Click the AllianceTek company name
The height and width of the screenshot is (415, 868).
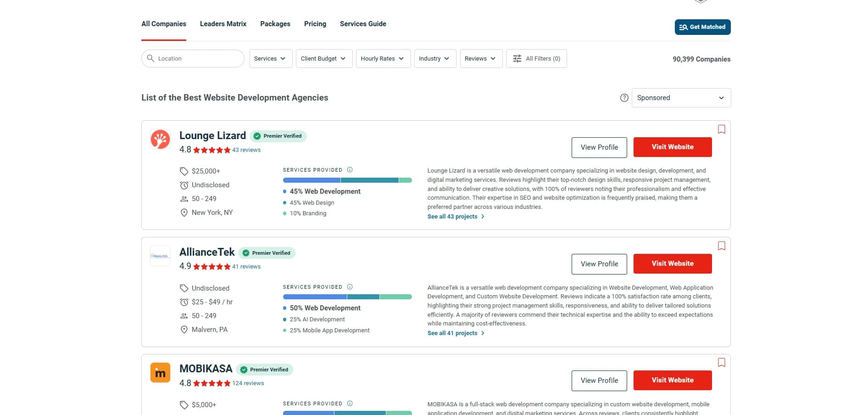pyautogui.click(x=207, y=252)
